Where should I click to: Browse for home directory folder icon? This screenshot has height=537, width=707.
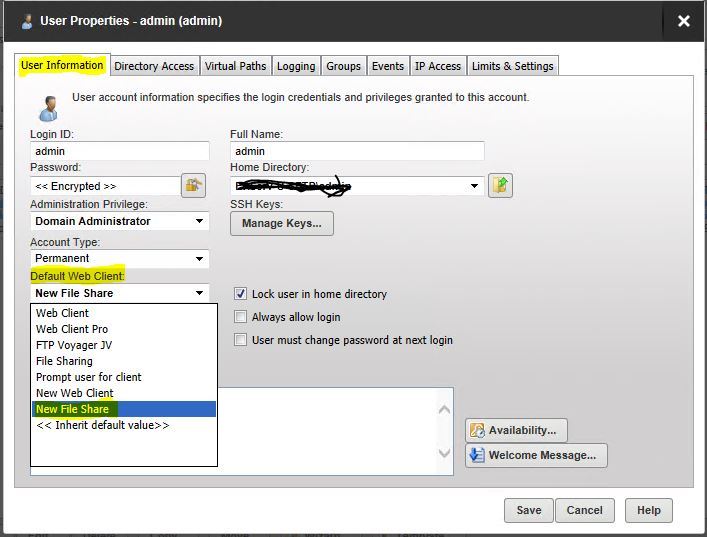point(500,185)
